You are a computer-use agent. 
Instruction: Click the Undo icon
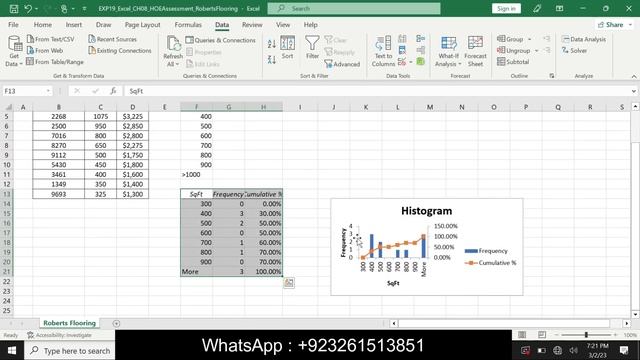(28, 8)
